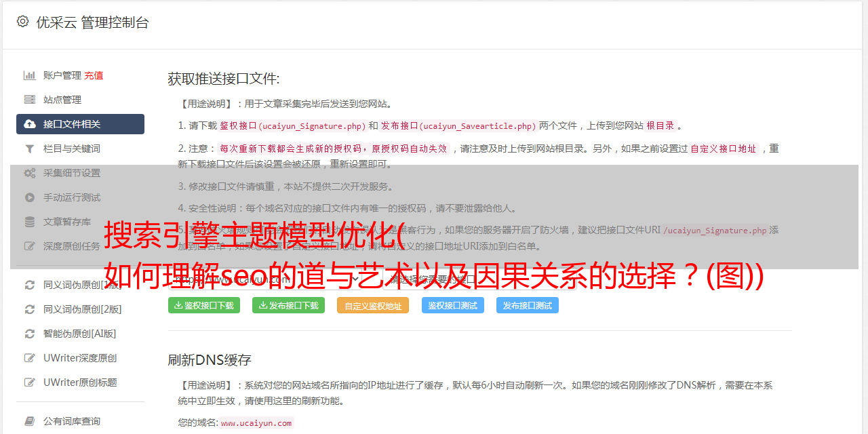Go to 栏目与关键词 section
Viewport: 868px width, 434px height.
pos(72,149)
